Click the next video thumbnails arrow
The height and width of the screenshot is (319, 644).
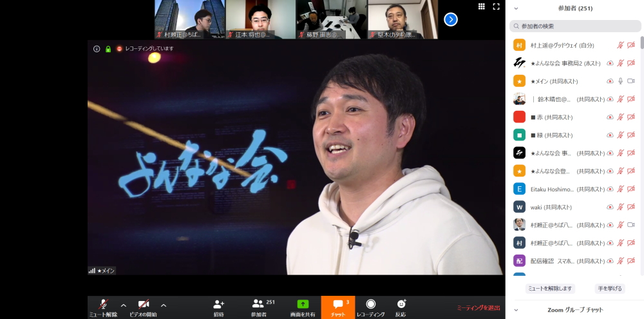451,19
